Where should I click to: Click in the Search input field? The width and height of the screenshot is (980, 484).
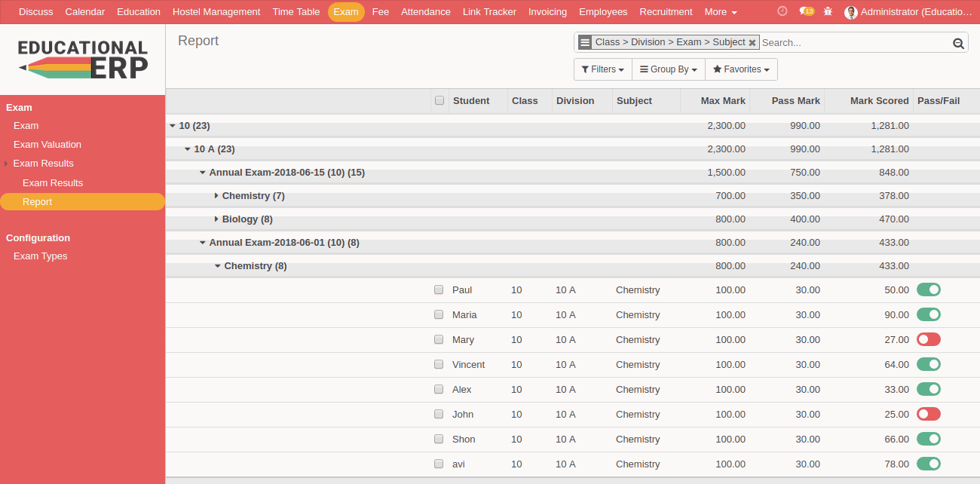852,43
